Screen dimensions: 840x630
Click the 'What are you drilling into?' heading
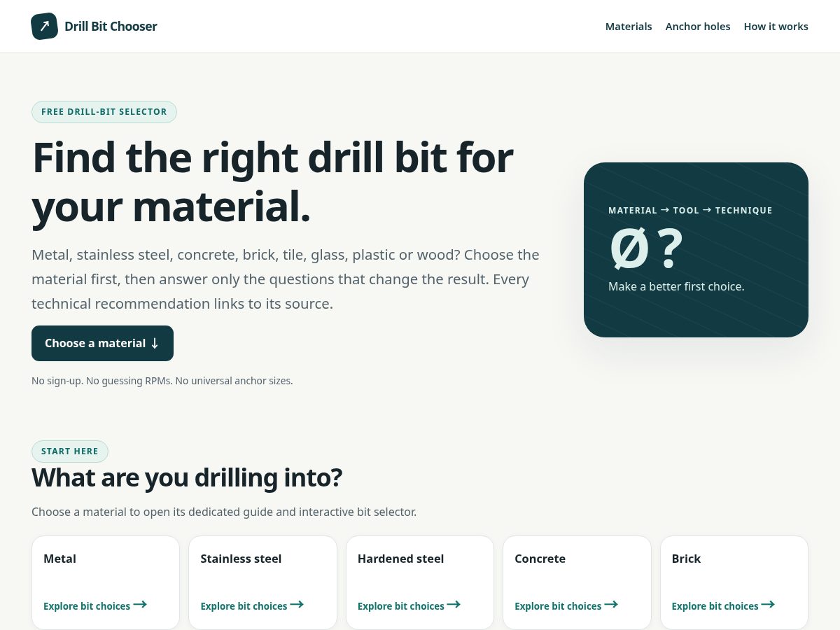[187, 477]
